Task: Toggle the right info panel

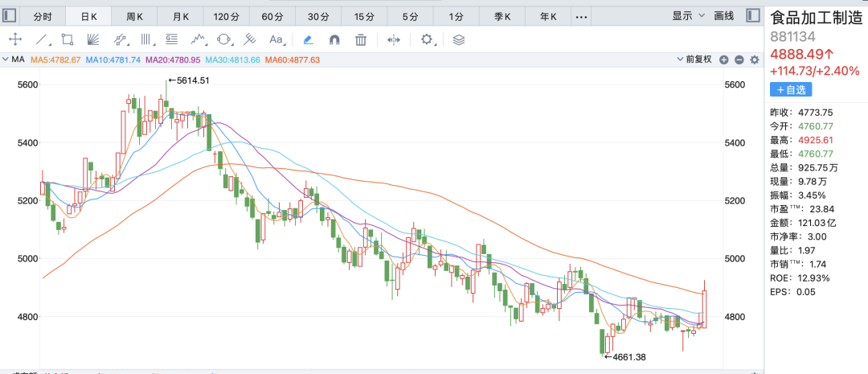Action: coord(752,15)
